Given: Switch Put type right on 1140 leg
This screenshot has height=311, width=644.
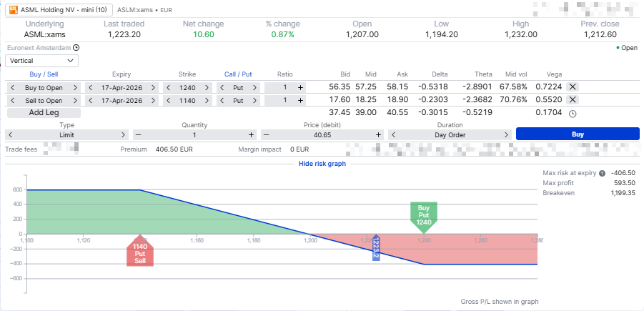Looking at the screenshot, I should coord(254,100).
